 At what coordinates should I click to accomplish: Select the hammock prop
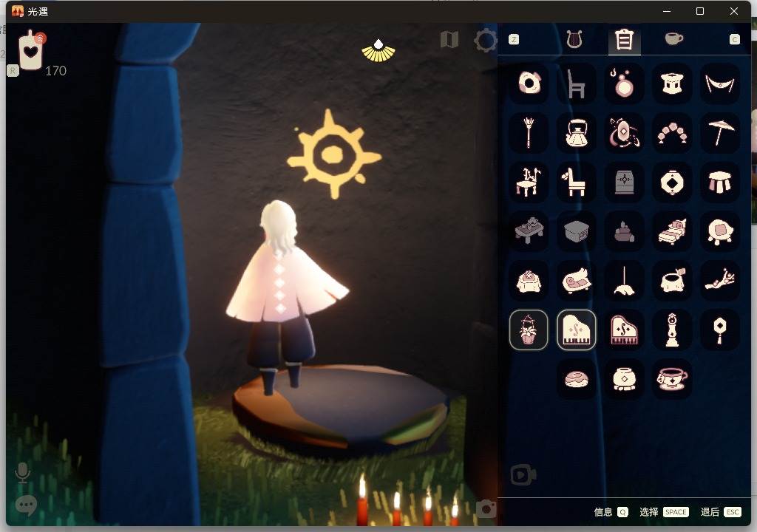721,84
